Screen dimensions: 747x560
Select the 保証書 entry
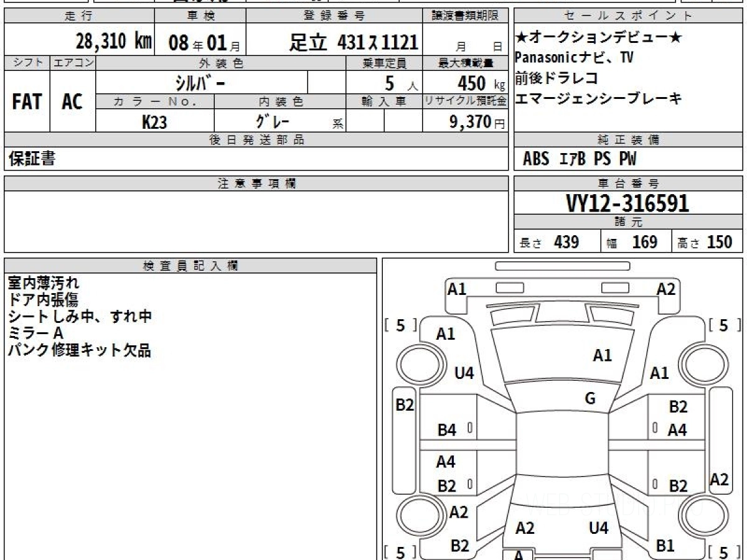click(32, 159)
